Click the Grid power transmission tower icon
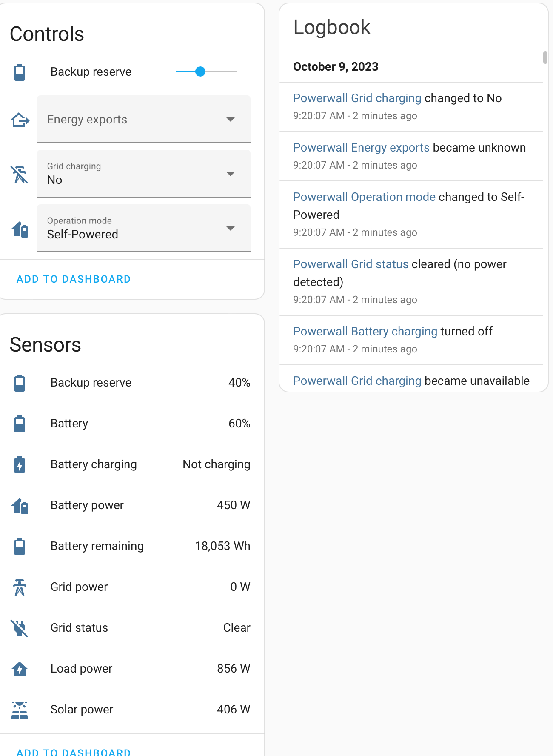This screenshot has height=756, width=553. (19, 587)
